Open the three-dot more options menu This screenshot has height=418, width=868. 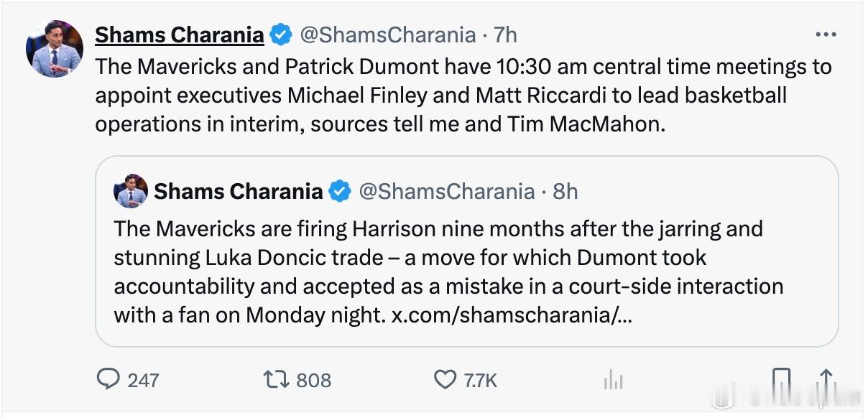(x=826, y=34)
